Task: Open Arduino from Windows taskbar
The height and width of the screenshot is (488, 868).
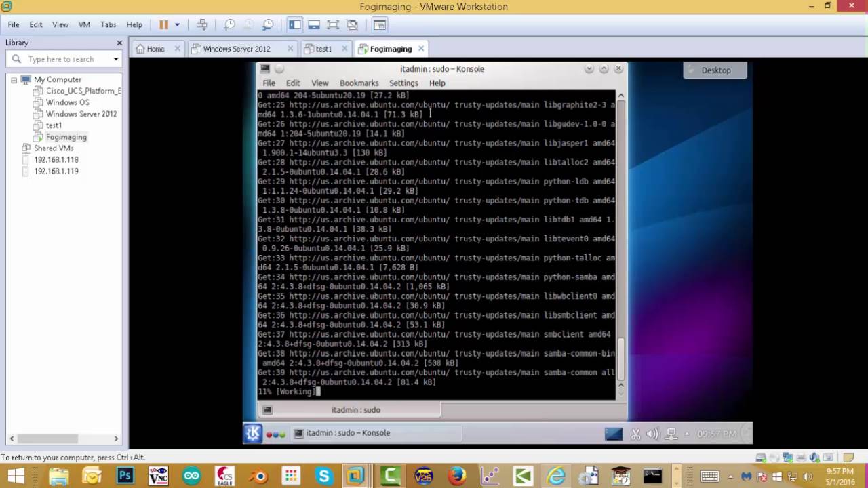Action: click(192, 476)
